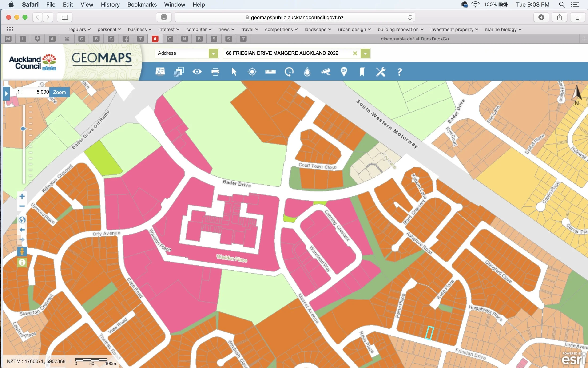588x368 pixels.
Task: Click the locate target crosshair icon
Action: 252,72
